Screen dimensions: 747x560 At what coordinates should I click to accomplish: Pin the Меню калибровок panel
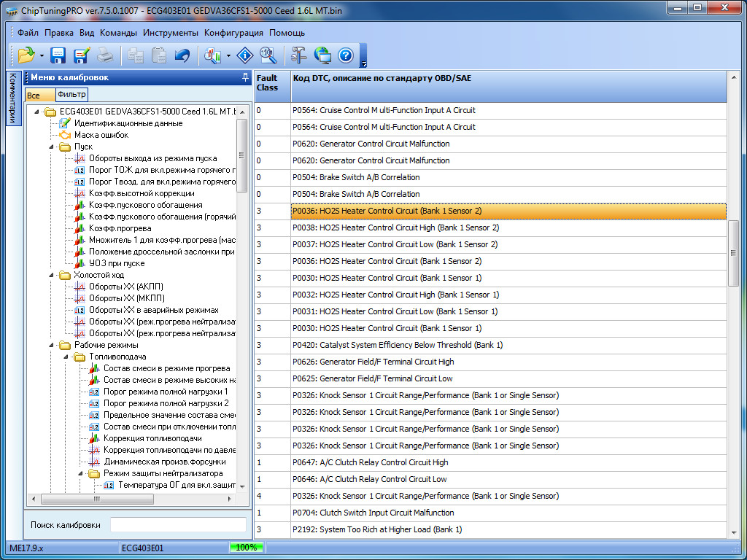coord(245,77)
